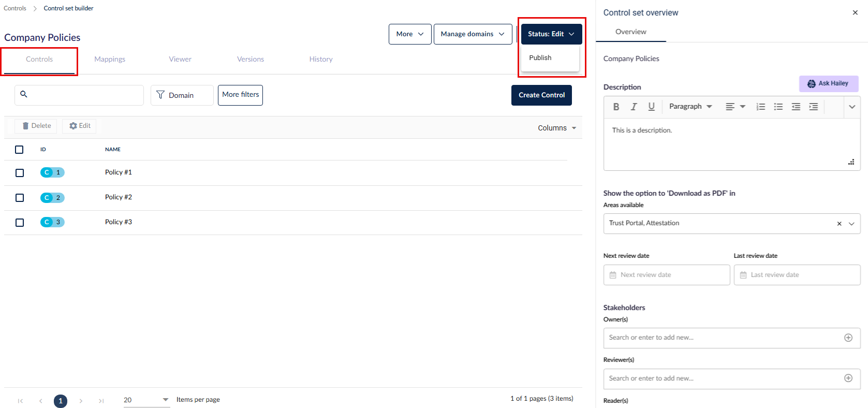This screenshot has width=868, height=408.
Task: Select the Policy #2 row checkbox
Action: [20, 198]
